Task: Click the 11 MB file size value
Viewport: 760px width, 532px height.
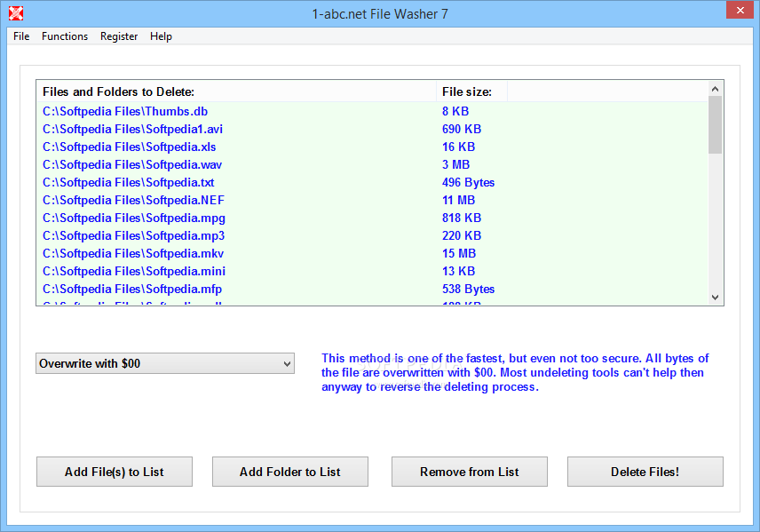Action: 458,200
